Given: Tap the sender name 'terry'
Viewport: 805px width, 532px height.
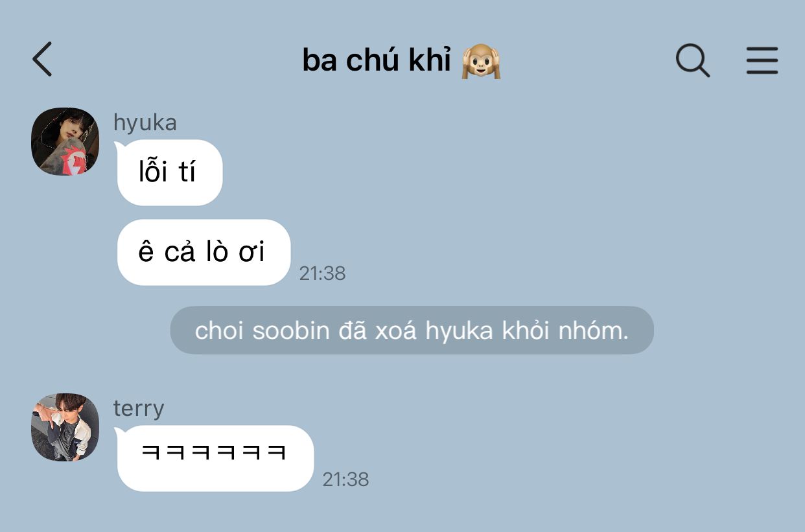Looking at the screenshot, I should click(x=139, y=408).
